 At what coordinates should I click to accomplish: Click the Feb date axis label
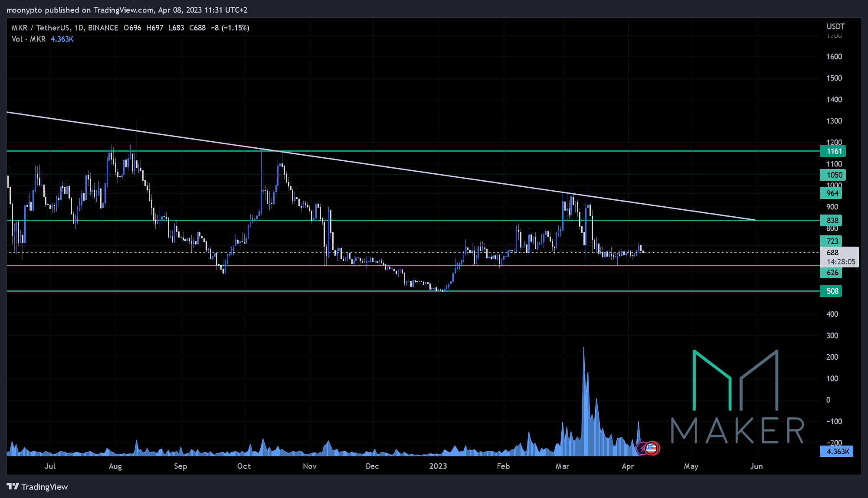click(503, 466)
